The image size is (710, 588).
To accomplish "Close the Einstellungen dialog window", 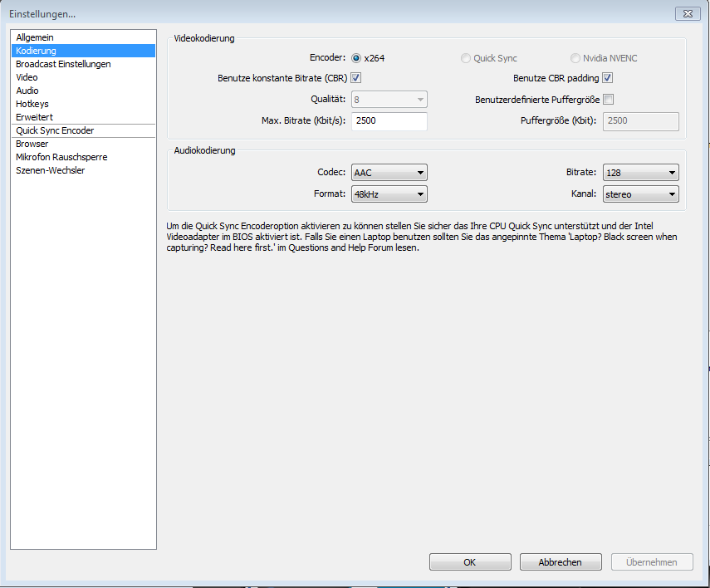I will tap(688, 13).
